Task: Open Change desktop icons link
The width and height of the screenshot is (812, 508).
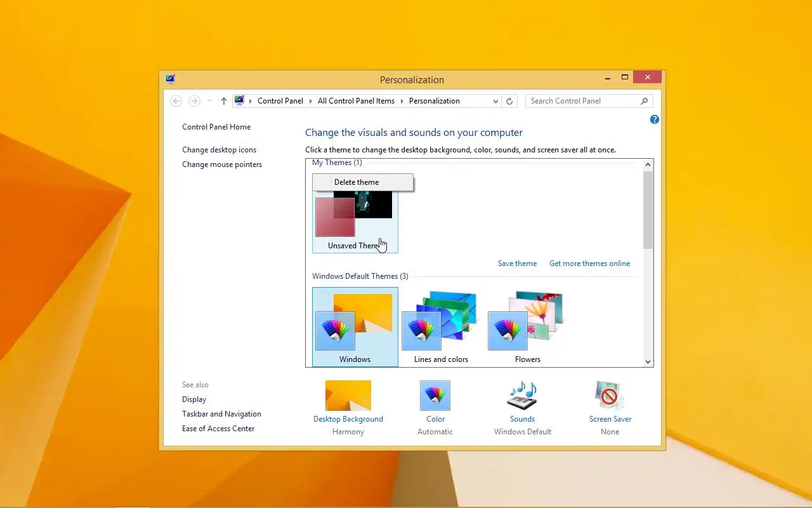Action: [219, 150]
